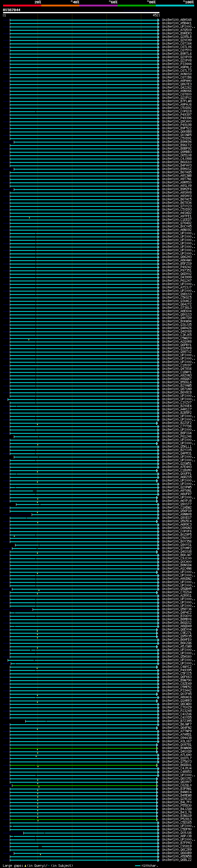Click hit label UniRef100_Q862H3
Image resolution: width=197 pixels, height=868 pixels.
click(177, 257)
